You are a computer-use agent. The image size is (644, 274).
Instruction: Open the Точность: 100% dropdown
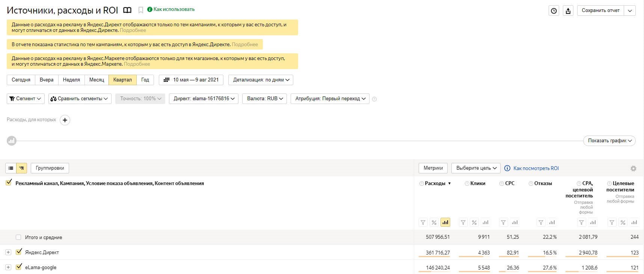coord(140,99)
